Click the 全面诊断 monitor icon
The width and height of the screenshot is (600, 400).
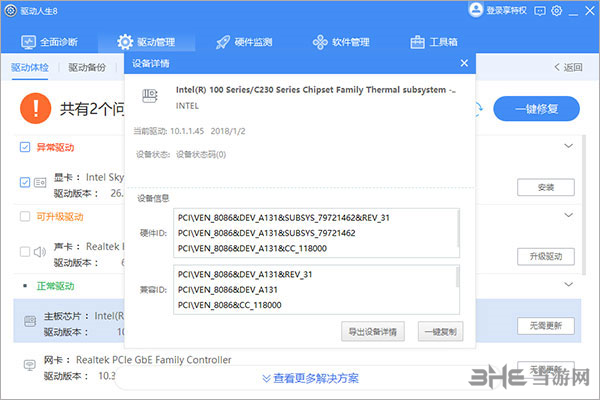(x=28, y=42)
